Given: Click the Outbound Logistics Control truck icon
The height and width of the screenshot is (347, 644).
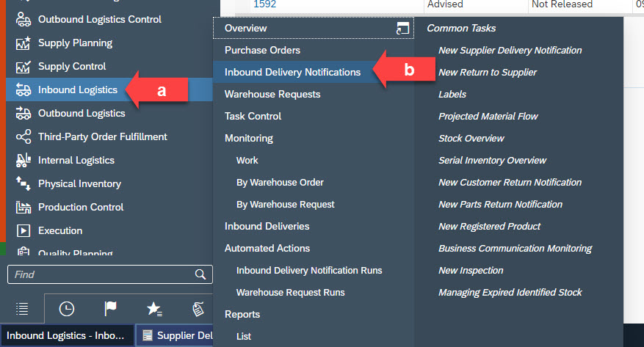Looking at the screenshot, I should pyautogui.click(x=23, y=19).
